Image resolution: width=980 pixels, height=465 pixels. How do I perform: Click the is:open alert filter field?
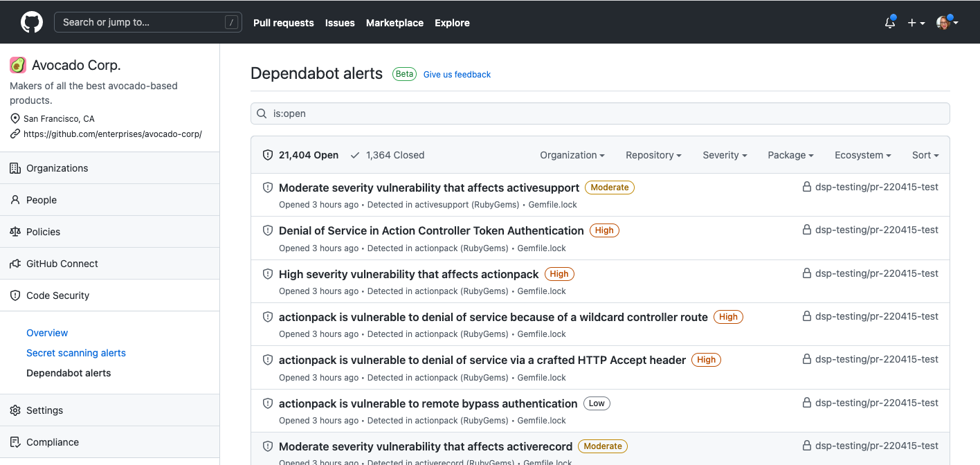pos(600,113)
